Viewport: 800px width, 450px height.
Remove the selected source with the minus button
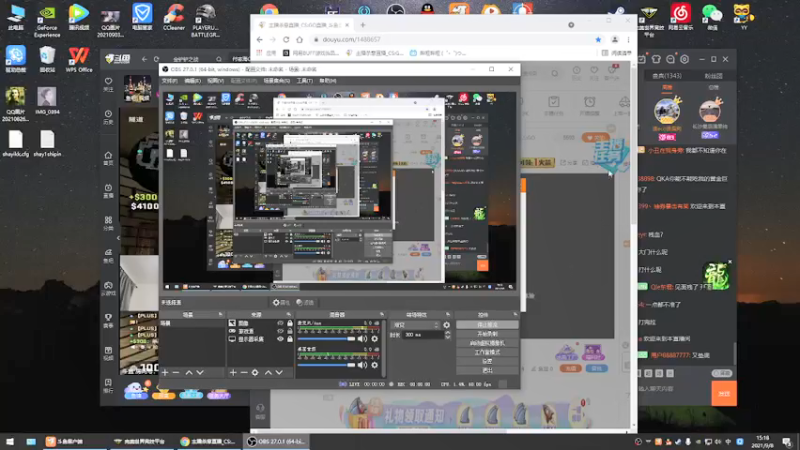(x=244, y=373)
